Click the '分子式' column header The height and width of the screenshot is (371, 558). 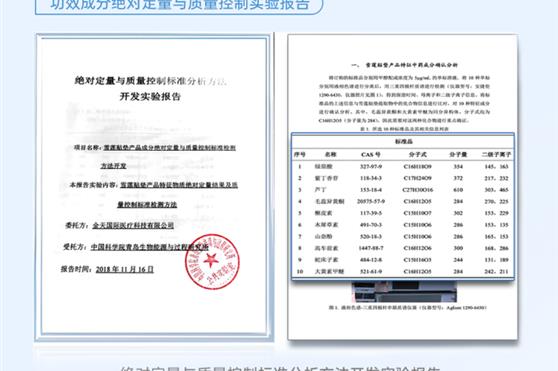coord(417,154)
